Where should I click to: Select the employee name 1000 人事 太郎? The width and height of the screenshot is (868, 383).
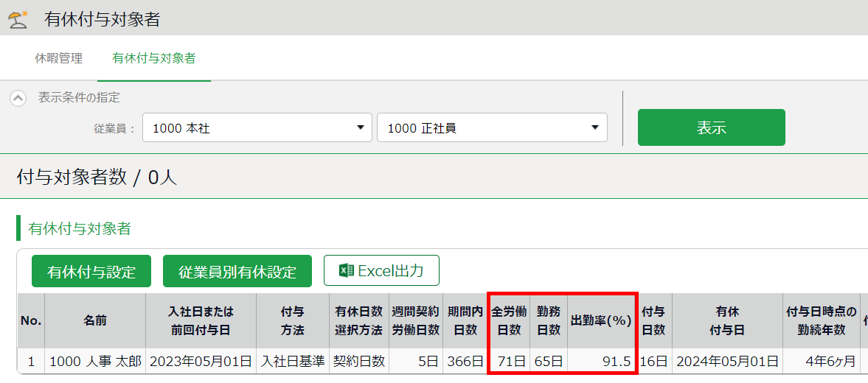[95, 362]
